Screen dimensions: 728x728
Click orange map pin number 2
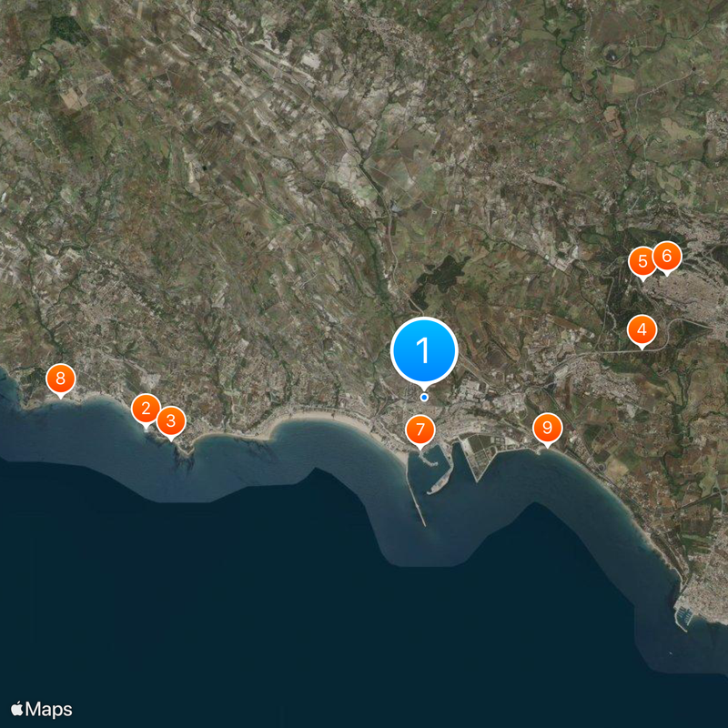pos(146,410)
